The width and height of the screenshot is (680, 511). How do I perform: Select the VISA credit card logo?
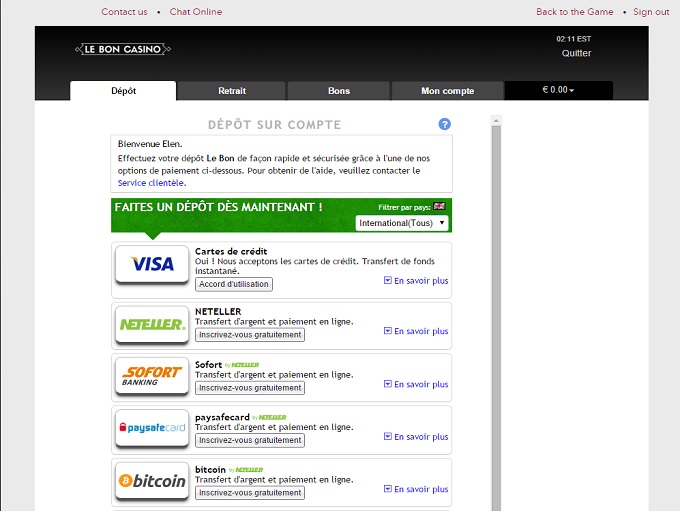tap(151, 264)
